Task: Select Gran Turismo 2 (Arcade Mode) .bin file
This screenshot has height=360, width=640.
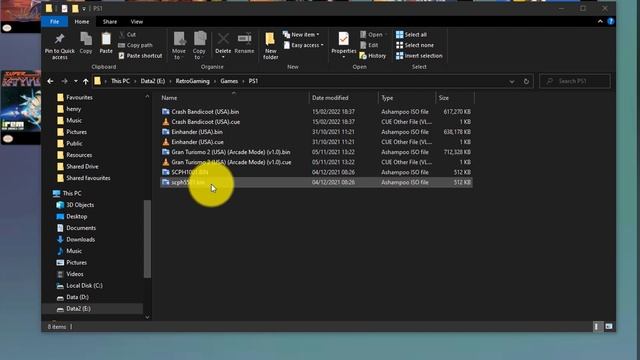Action: coord(316,152)
